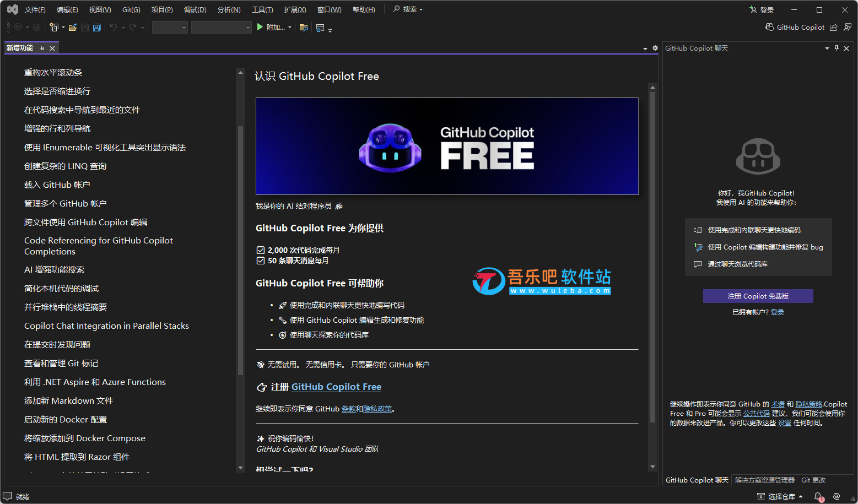
Task: Open the document tab list dropdown arrow
Action: (x=645, y=48)
